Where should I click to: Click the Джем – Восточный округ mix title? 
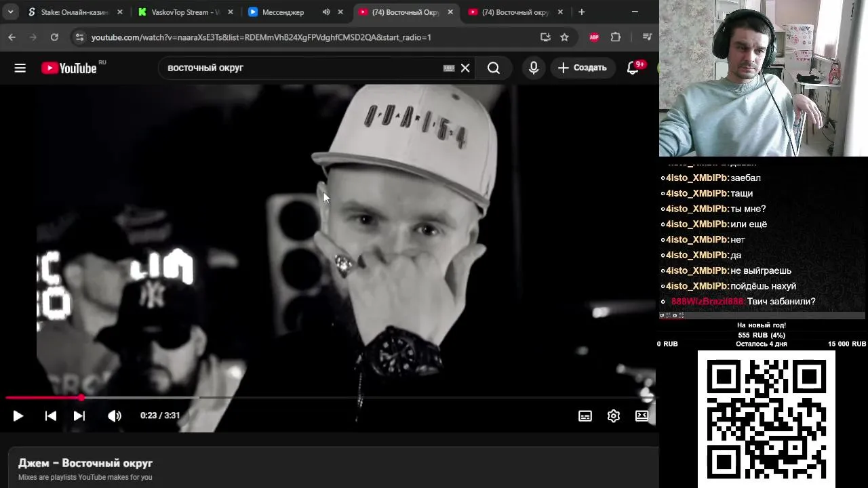(85, 463)
